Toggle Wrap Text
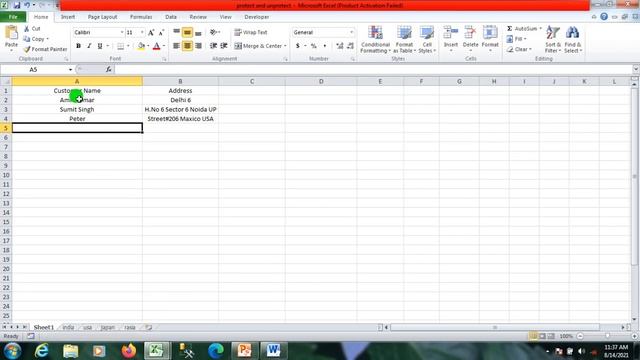This screenshot has height=360, width=640. pyautogui.click(x=251, y=32)
